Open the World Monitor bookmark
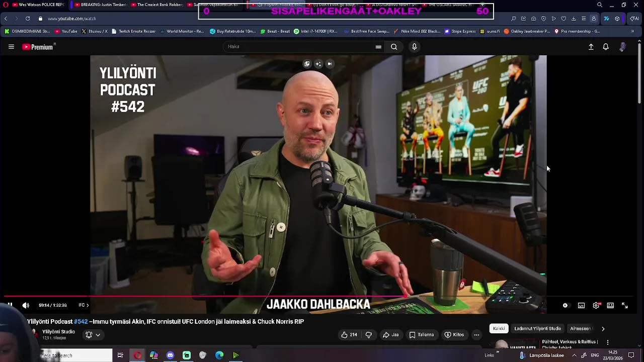644x362 pixels. coord(182,31)
